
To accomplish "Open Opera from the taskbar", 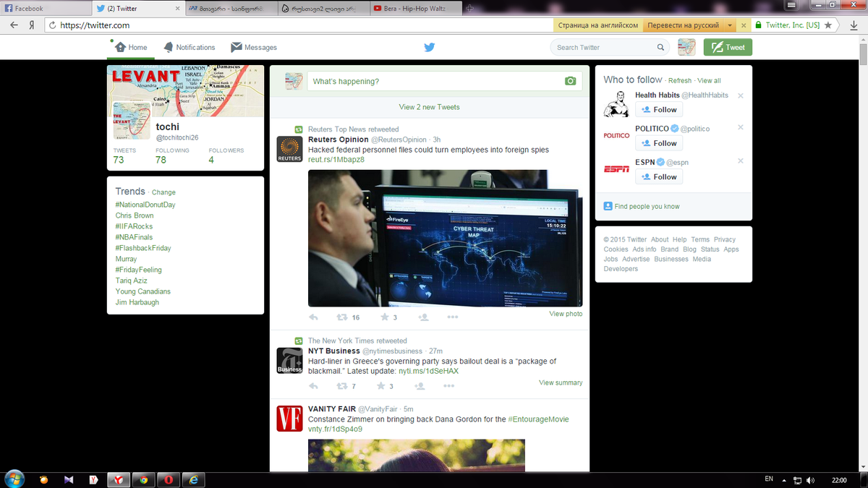I will (x=168, y=479).
